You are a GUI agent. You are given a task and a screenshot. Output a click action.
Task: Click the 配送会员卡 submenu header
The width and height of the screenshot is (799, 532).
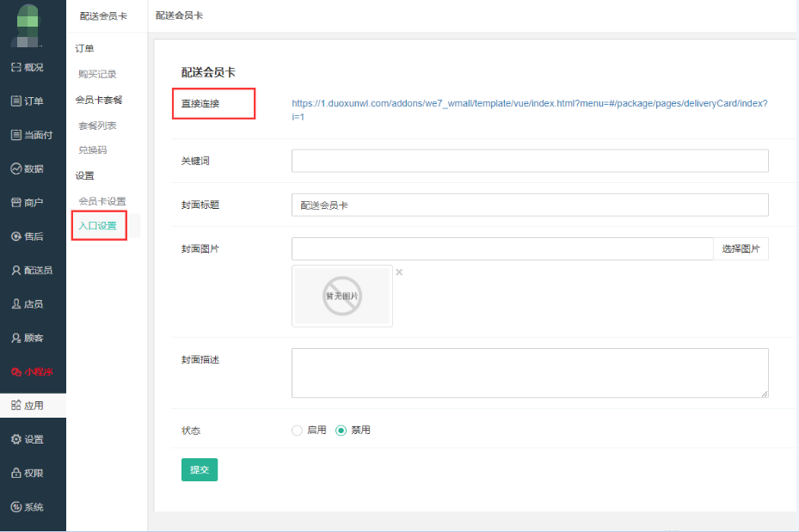tap(103, 16)
